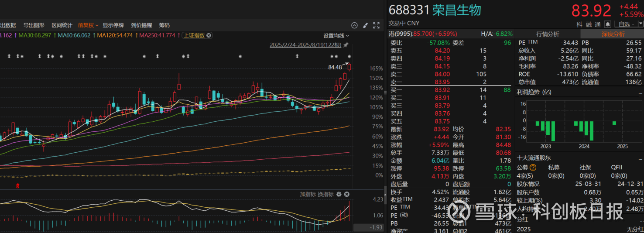Screen dimensions: 644x233
Task: Click the pin icon beside the date range
Action: click(346, 45)
